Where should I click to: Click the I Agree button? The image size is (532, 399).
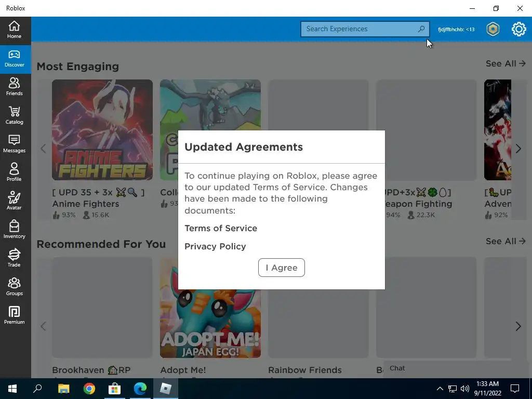tap(281, 268)
